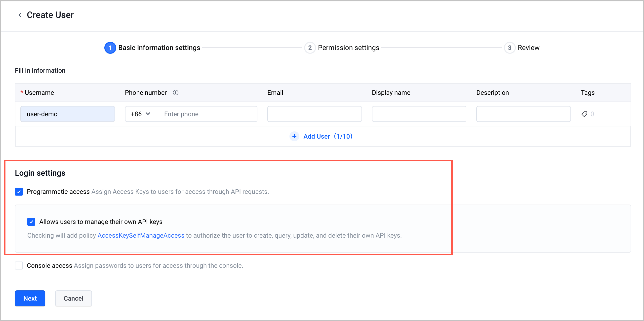The width and height of the screenshot is (644, 321).
Task: Click the Description input field
Action: tap(523, 114)
